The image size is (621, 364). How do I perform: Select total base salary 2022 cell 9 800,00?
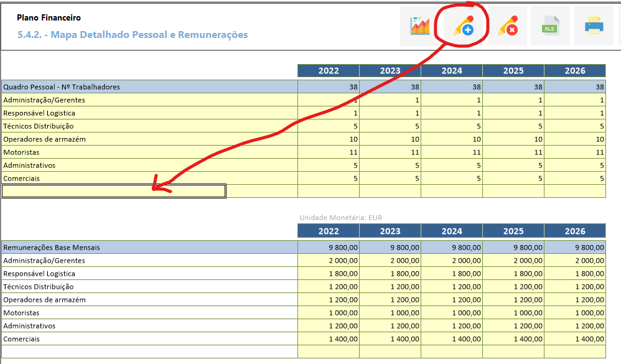(x=329, y=247)
